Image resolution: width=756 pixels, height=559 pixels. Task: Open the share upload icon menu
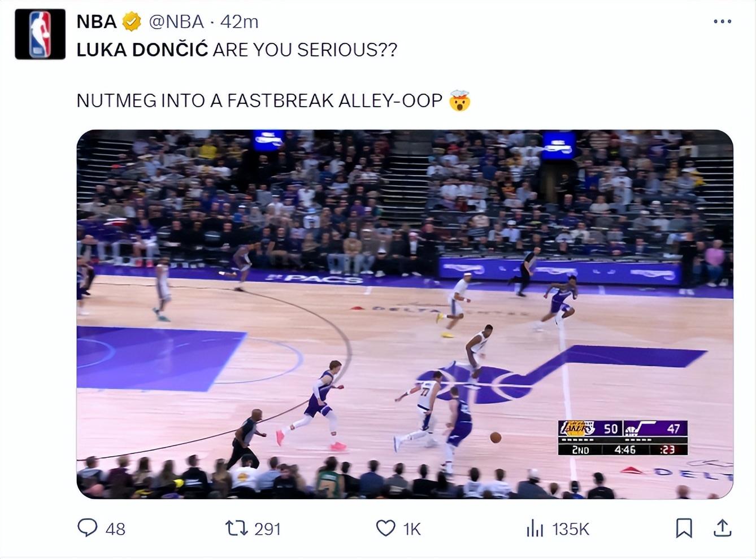click(x=722, y=528)
